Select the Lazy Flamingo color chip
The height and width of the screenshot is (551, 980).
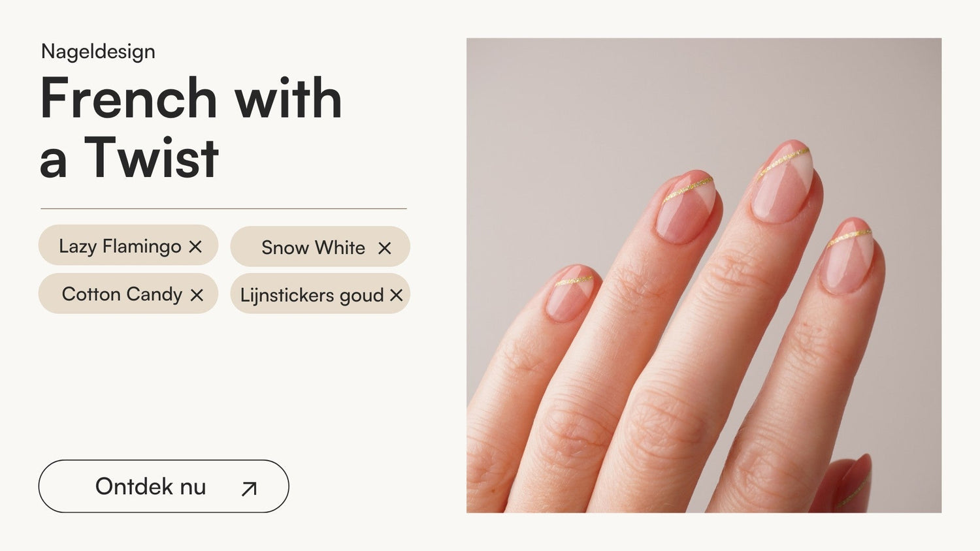[128, 245]
